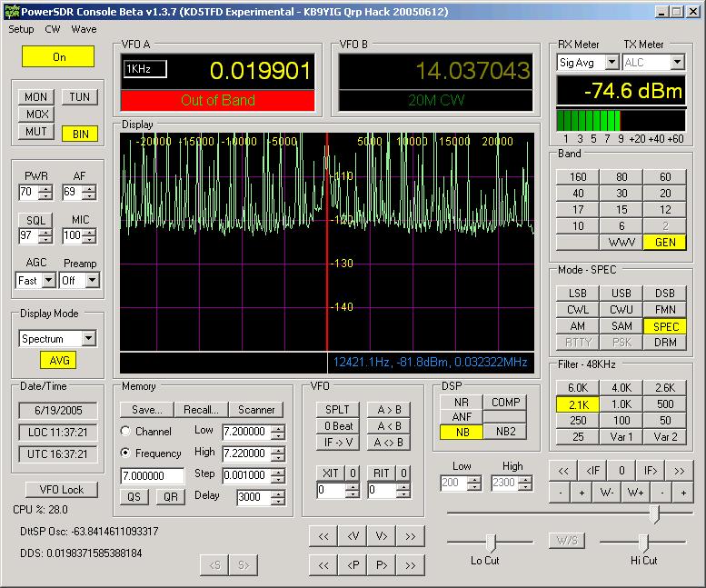Toggle the yellow On power button
Viewport: 706px width, 588px height.
(59, 56)
